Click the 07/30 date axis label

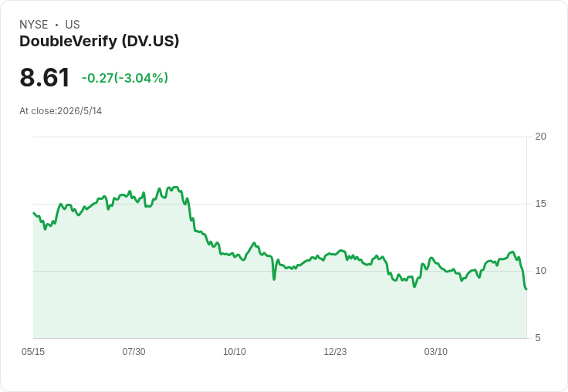click(134, 352)
